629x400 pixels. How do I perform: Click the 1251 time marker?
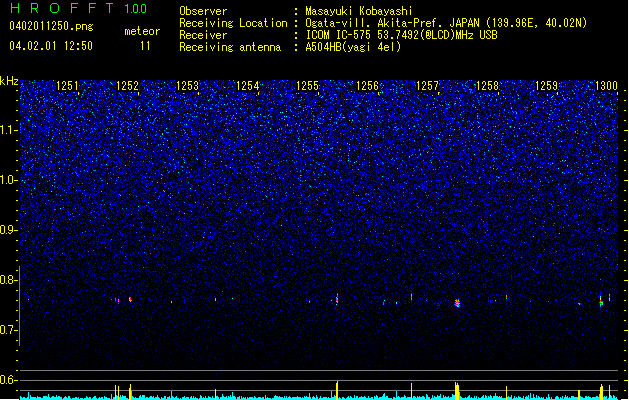(67, 86)
